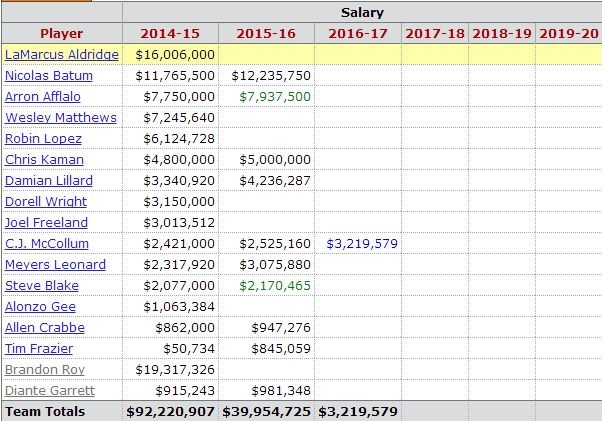The image size is (602, 421).
Task: Click the Arron Afflalo link
Action: pyautogui.click(x=43, y=97)
